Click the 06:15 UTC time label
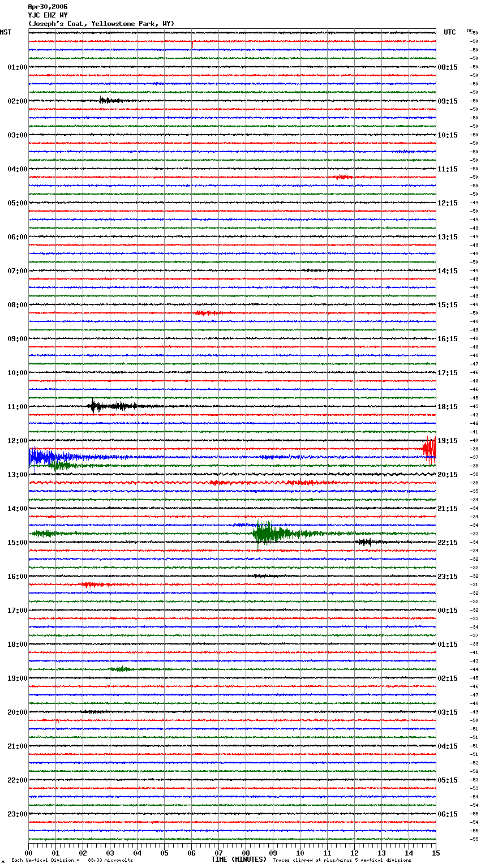Viewport: 481px width, 868px height. coord(448,814)
